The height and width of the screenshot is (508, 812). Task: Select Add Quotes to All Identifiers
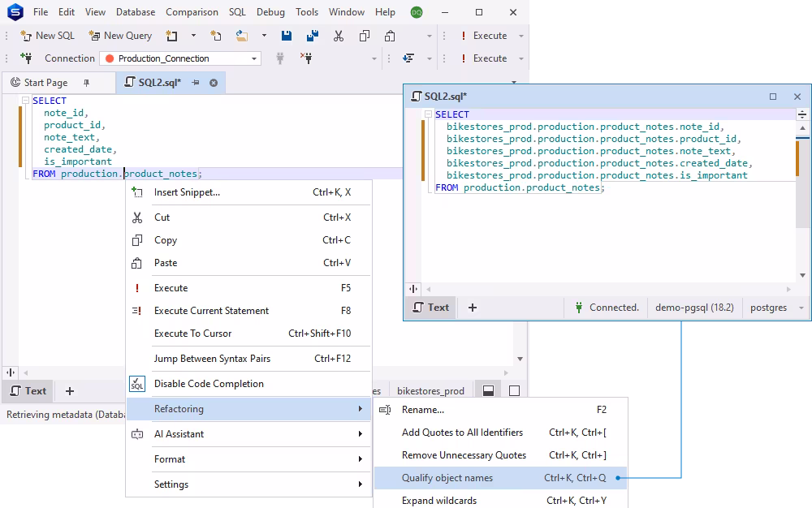point(500,433)
